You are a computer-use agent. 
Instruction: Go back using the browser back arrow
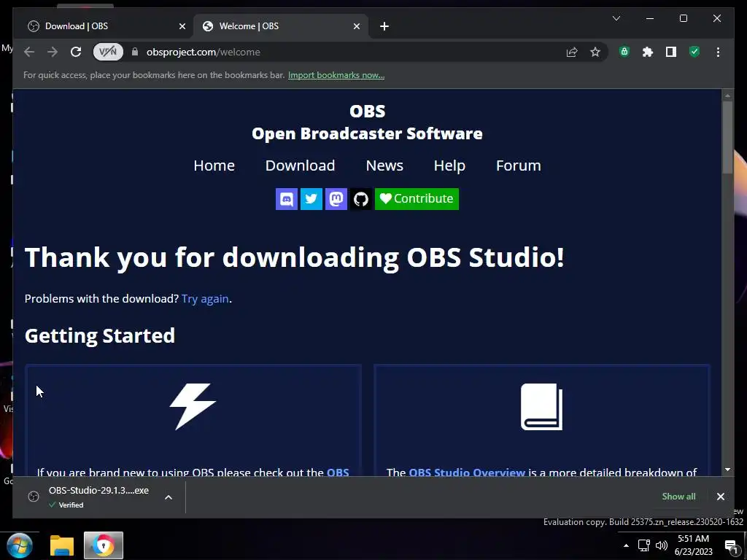pyautogui.click(x=29, y=52)
